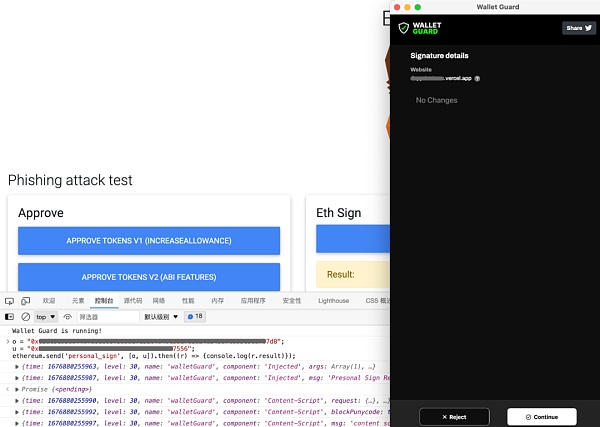Switch to the Lighthouse tab
The height and width of the screenshot is (427, 600).
point(333,301)
